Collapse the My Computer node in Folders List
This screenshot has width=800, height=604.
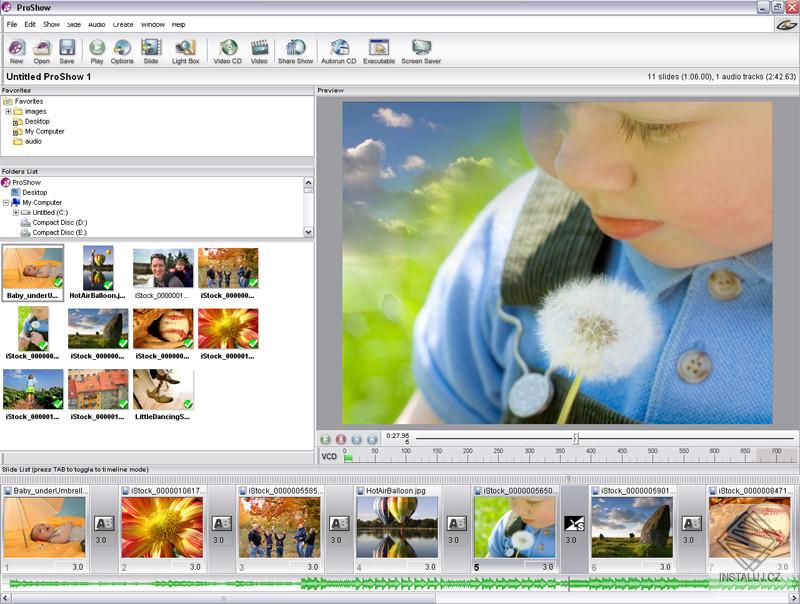click(x=6, y=203)
